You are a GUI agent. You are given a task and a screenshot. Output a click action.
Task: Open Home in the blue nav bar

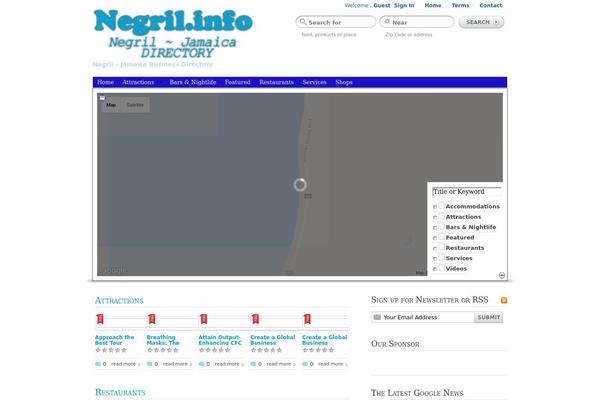pos(105,82)
